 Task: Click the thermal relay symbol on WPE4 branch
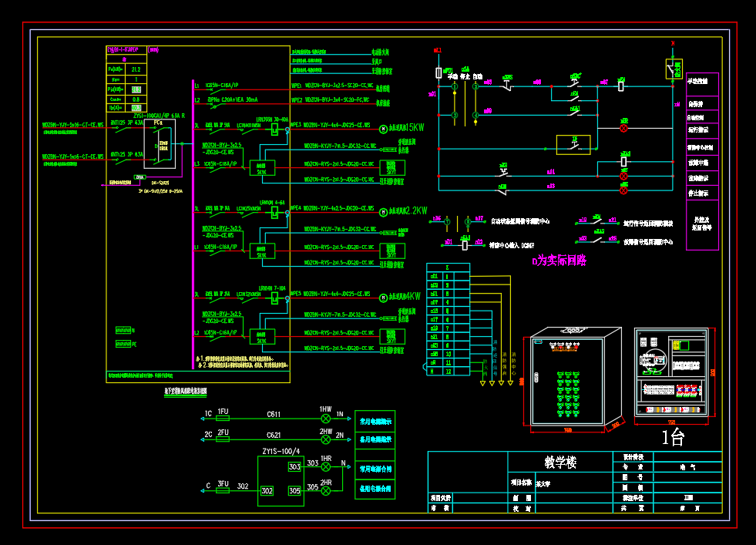pyautogui.click(x=274, y=212)
